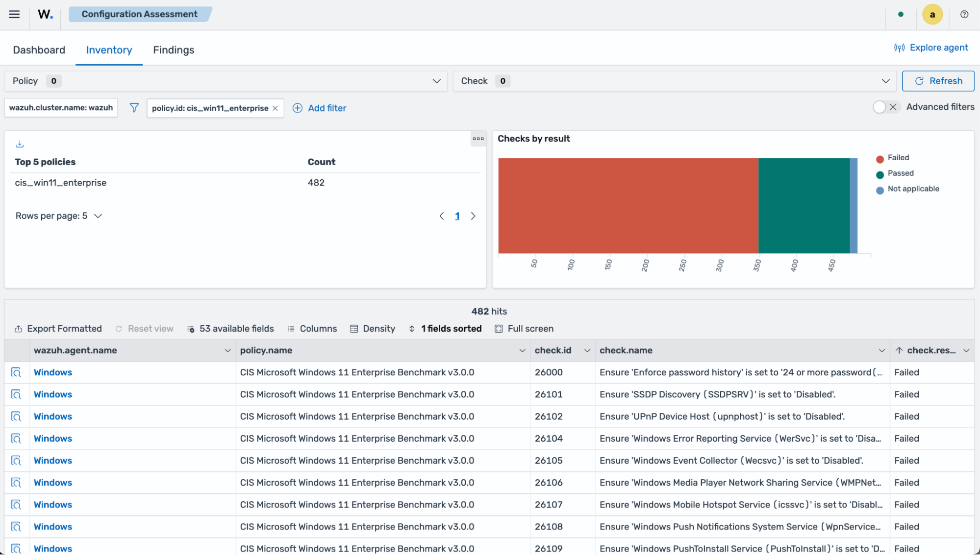The height and width of the screenshot is (555, 980).
Task: Switch to the Dashboard tab
Action: (39, 50)
